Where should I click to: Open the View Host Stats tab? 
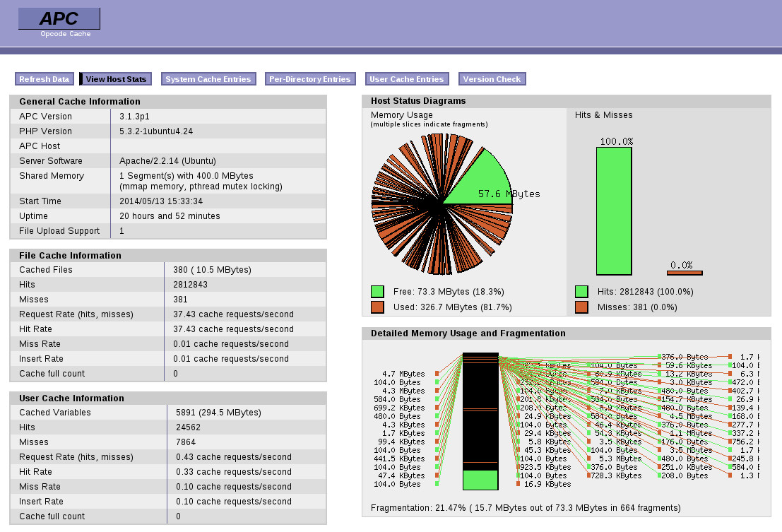point(115,79)
